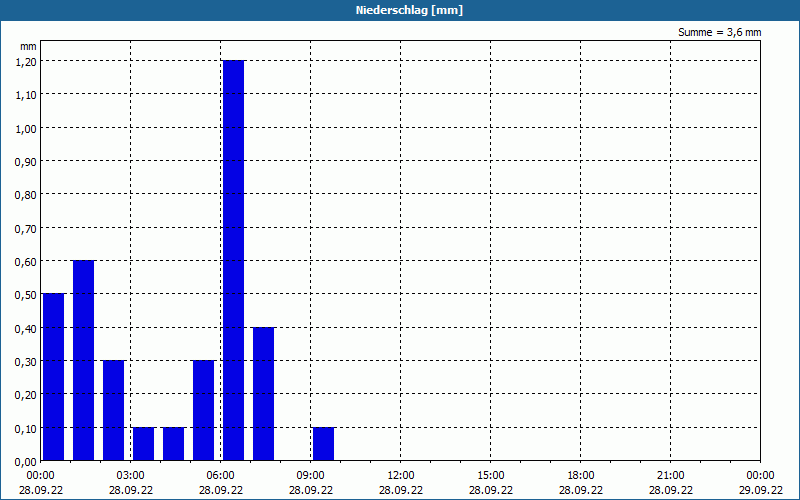Click the '1,00' y-axis label
The height and width of the screenshot is (500, 800).
point(26,128)
